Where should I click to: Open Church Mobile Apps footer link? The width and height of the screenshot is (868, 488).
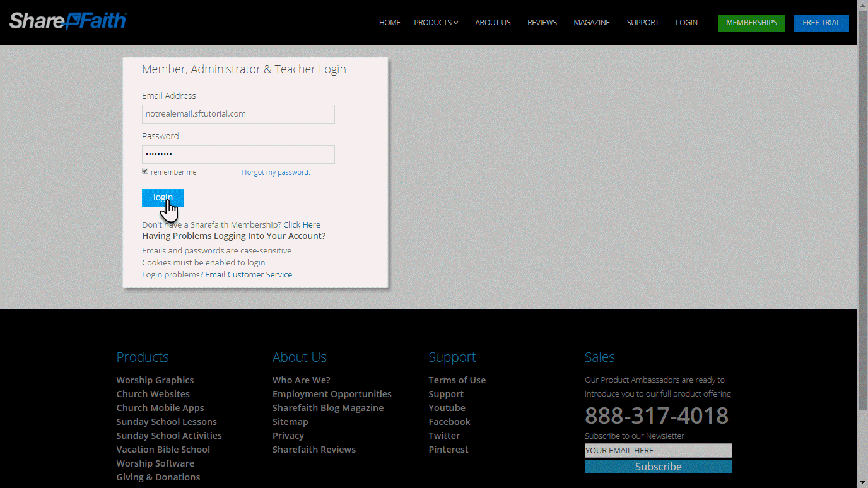tap(160, 408)
